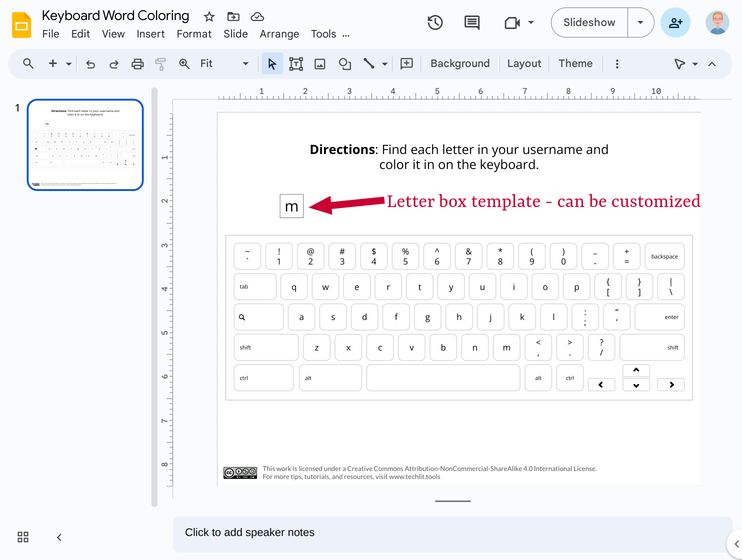Expand the side panel chevron

pos(736,543)
